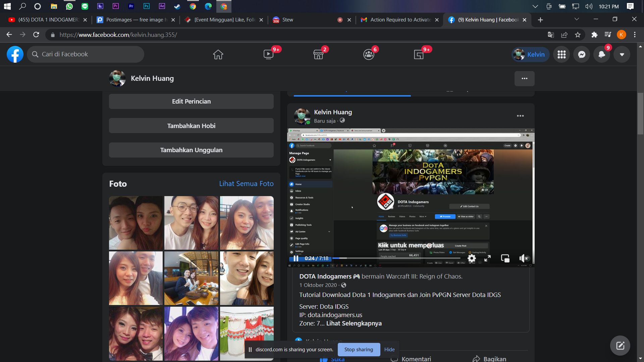Toggle video fullscreen mode
The height and width of the screenshot is (362, 644).
pos(487,258)
